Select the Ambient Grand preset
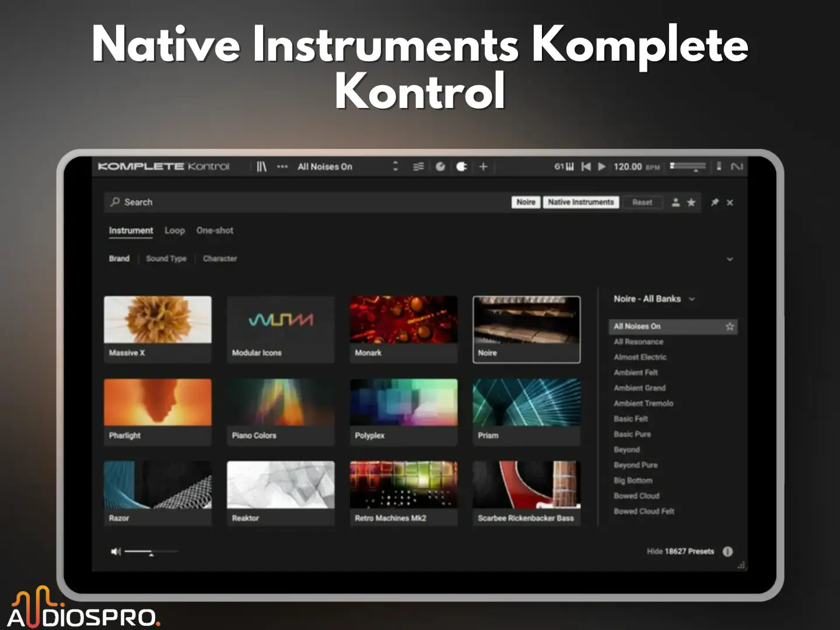The image size is (840, 630). click(639, 388)
